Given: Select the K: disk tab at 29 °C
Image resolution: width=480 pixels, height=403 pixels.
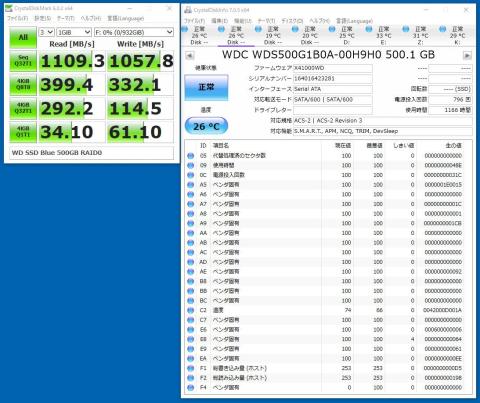Looking at the screenshot, I should coord(457,36).
